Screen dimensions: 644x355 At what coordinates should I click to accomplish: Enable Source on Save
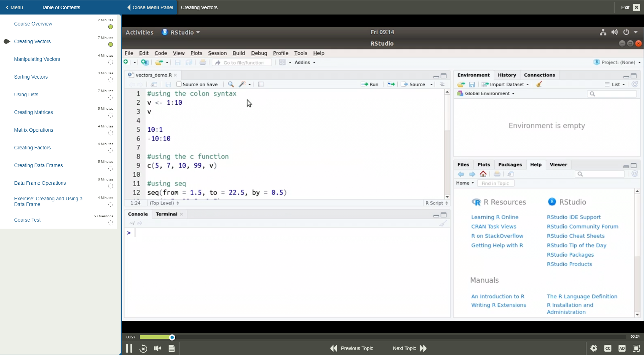pos(179,84)
